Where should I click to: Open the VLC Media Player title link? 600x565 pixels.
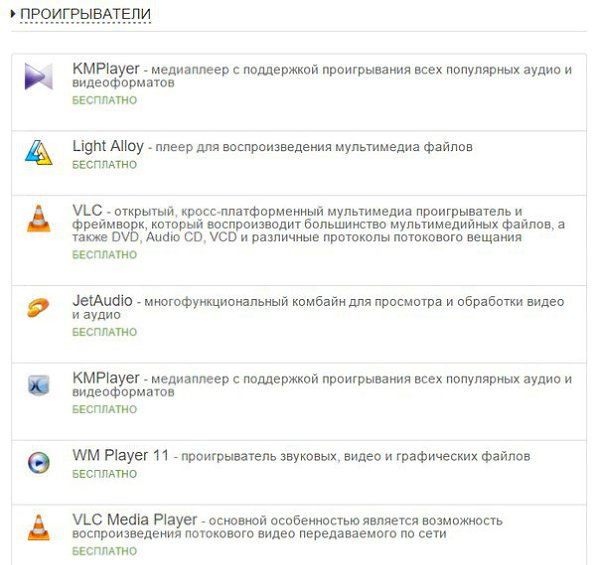(x=135, y=519)
